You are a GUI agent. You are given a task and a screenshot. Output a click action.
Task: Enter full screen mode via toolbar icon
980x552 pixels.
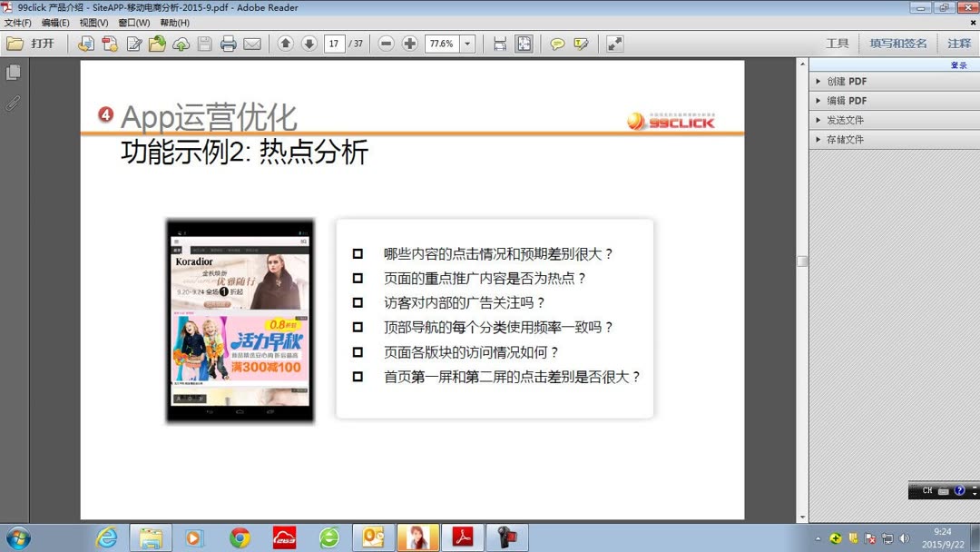tap(613, 43)
